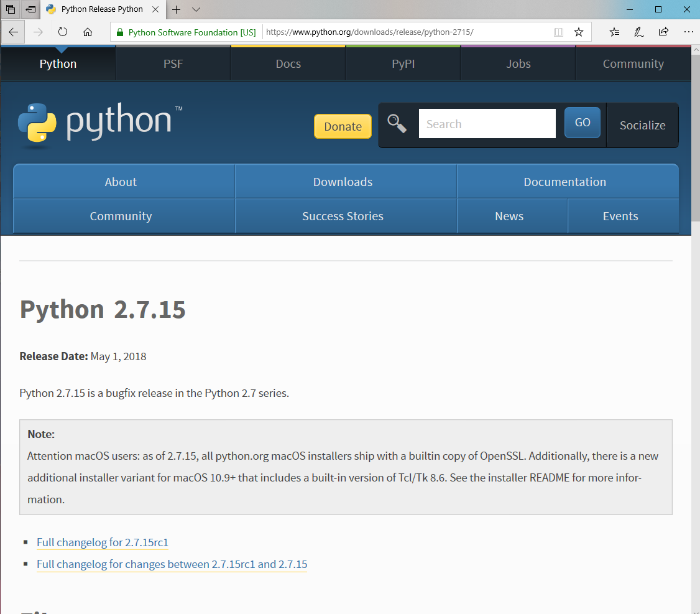Select the Docs top navigation tab

(288, 64)
